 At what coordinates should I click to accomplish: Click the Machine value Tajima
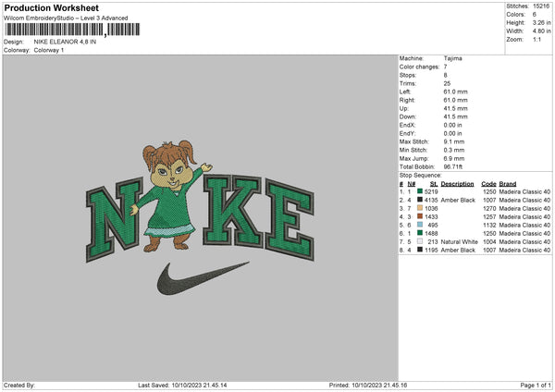click(x=452, y=58)
